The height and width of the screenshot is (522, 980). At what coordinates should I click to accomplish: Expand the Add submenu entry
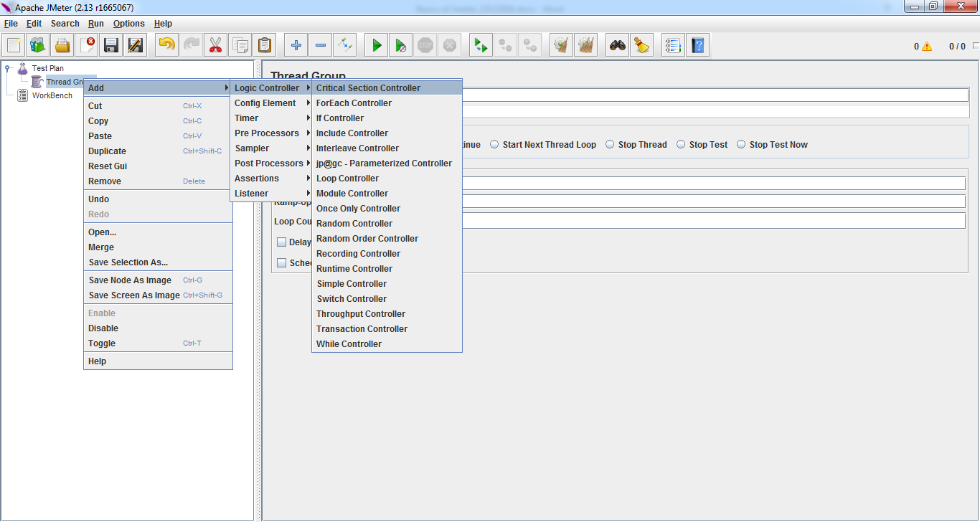pos(158,88)
